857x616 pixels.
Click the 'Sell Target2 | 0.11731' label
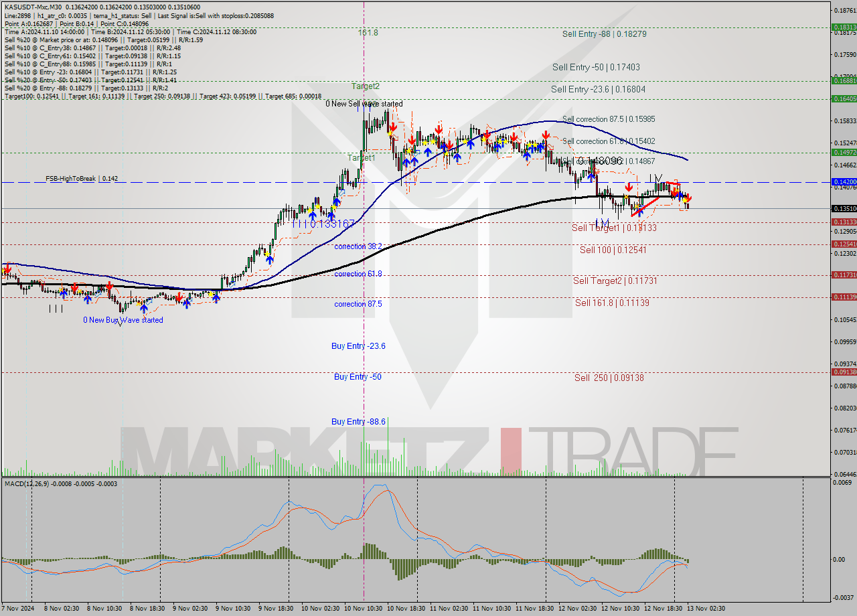615,281
